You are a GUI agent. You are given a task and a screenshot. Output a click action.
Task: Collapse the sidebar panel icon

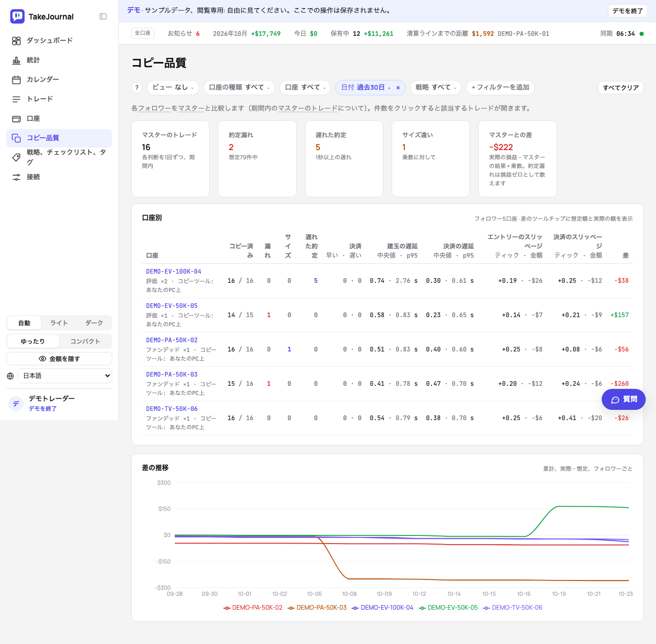click(103, 16)
